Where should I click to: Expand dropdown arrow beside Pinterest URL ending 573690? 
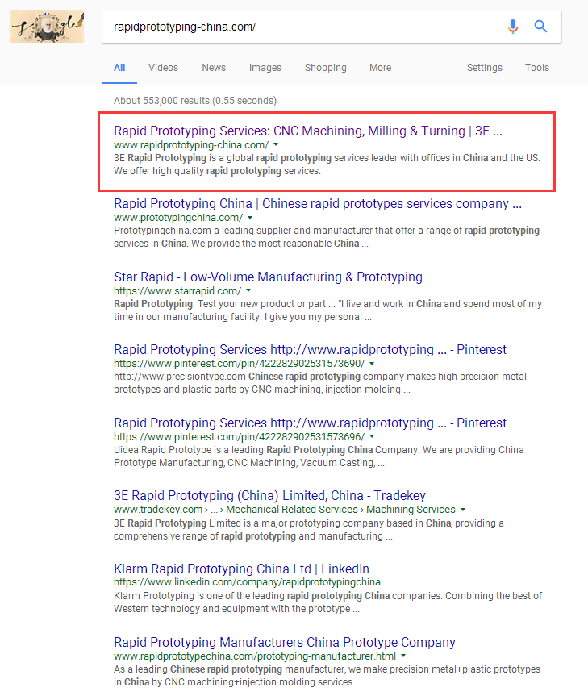tap(372, 364)
